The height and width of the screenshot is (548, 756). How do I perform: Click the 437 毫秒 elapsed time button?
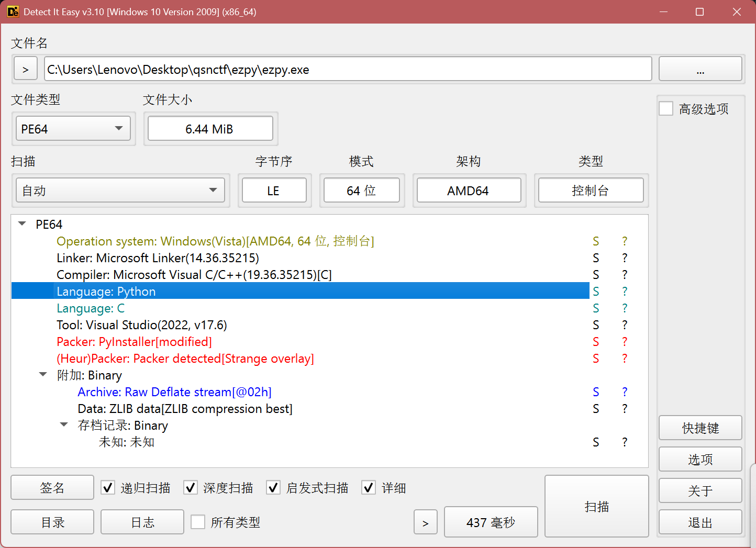(491, 522)
